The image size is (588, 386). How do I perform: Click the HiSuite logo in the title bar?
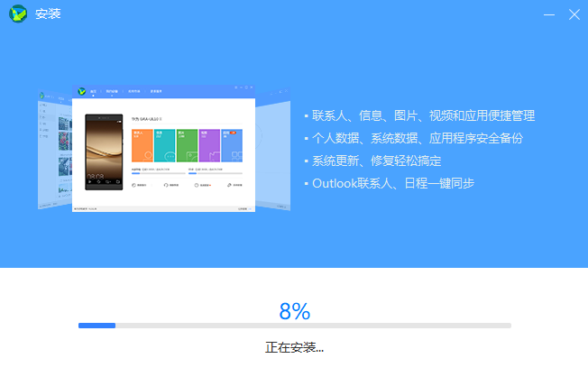[18, 14]
